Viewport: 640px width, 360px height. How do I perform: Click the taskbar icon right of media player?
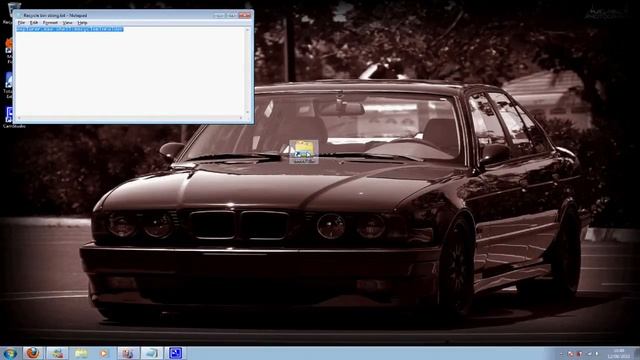128,353
